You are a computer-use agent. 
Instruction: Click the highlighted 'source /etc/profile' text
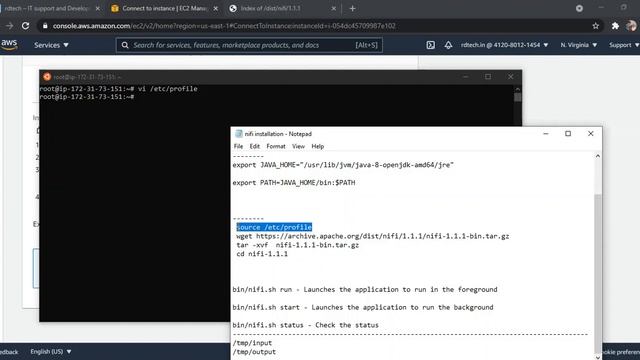click(274, 227)
